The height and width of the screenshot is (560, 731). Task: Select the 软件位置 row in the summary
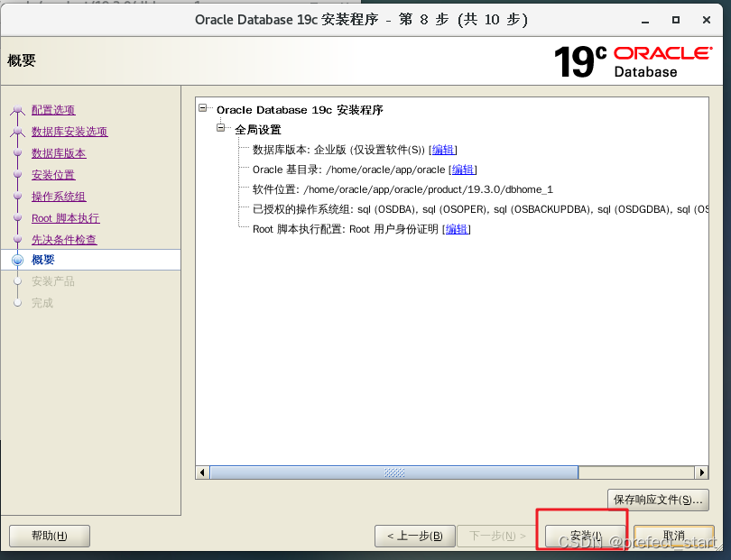(403, 189)
